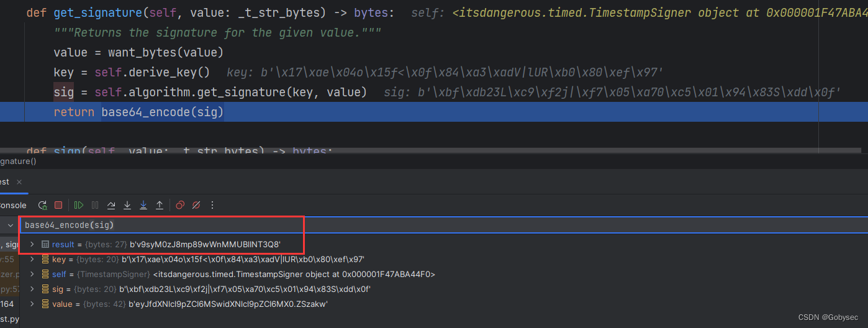
Task: Click the evaluate expression input field
Action: tap(443, 225)
